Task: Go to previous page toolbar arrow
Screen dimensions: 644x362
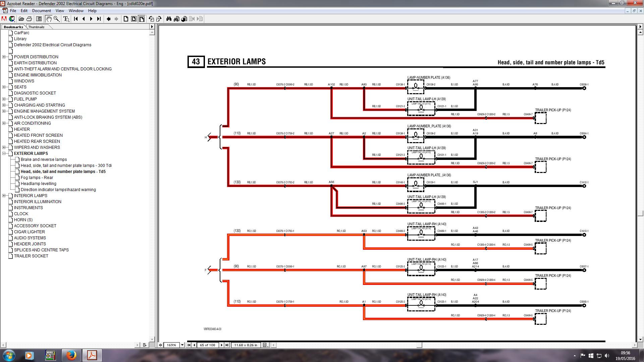Action: pos(84,19)
